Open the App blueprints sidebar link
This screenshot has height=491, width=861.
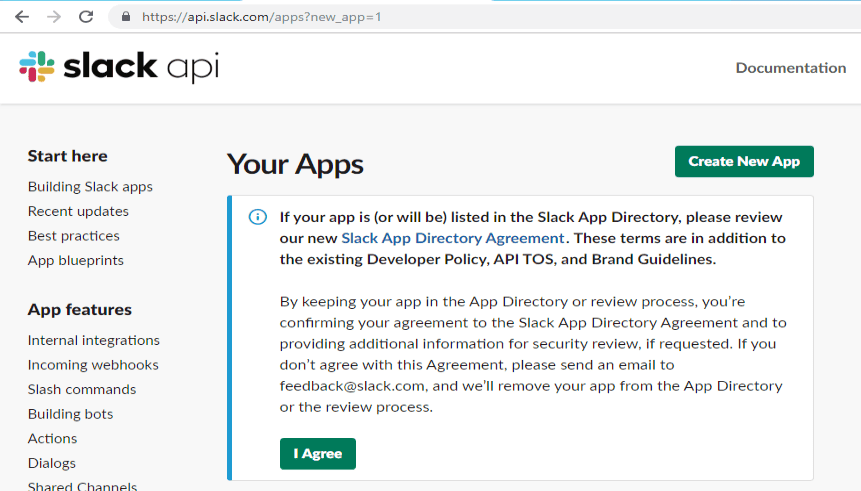point(76,260)
